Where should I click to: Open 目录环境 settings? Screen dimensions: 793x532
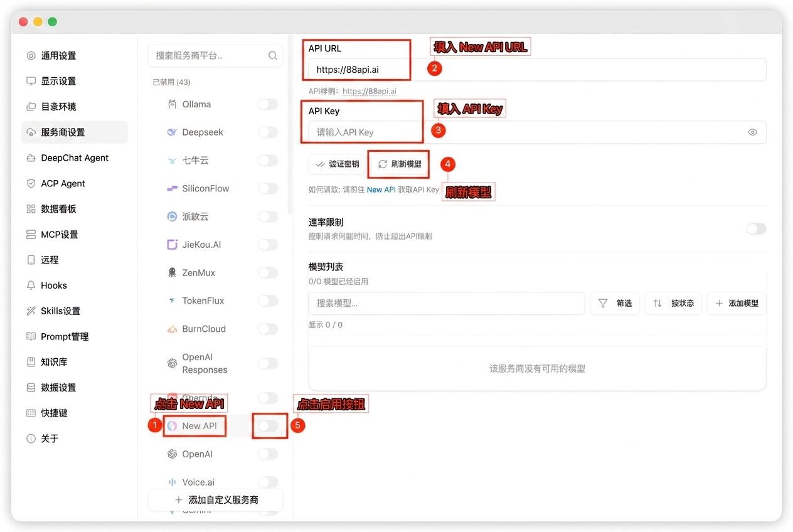point(74,107)
